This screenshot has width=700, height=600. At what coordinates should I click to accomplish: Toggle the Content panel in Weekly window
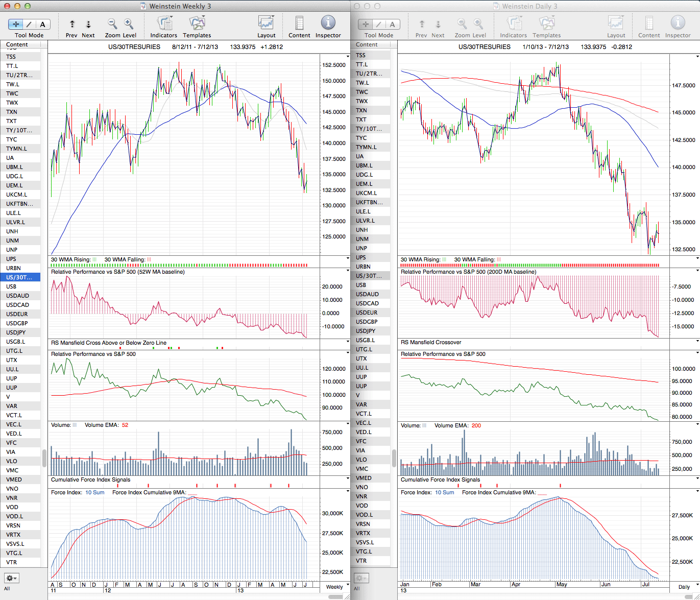[x=299, y=23]
